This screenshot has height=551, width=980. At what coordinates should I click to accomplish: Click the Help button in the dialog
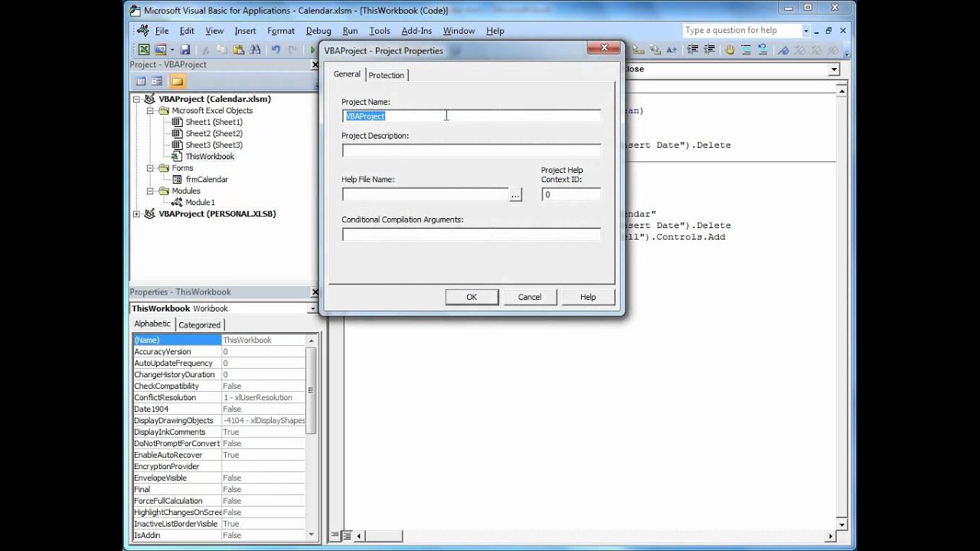tap(588, 297)
